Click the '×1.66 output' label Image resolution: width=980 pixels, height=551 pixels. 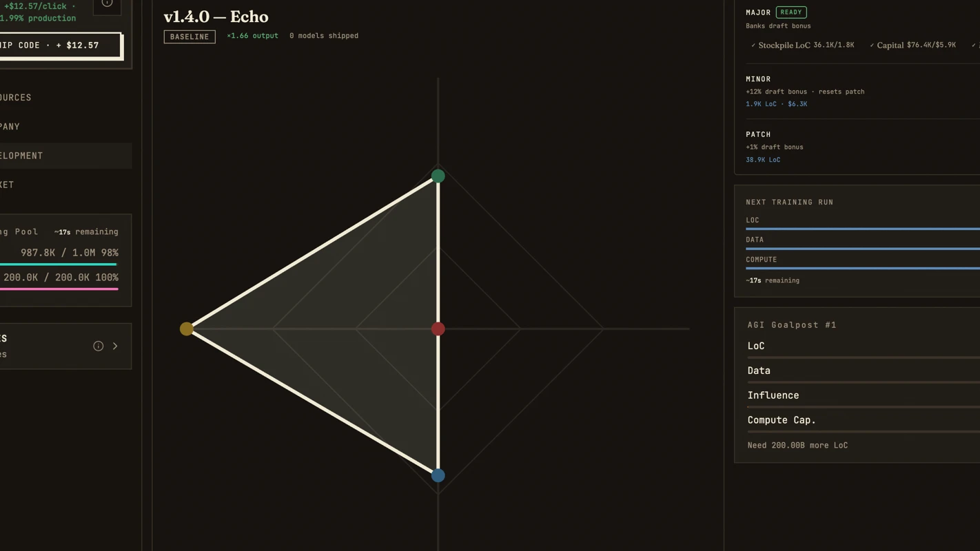(x=252, y=36)
